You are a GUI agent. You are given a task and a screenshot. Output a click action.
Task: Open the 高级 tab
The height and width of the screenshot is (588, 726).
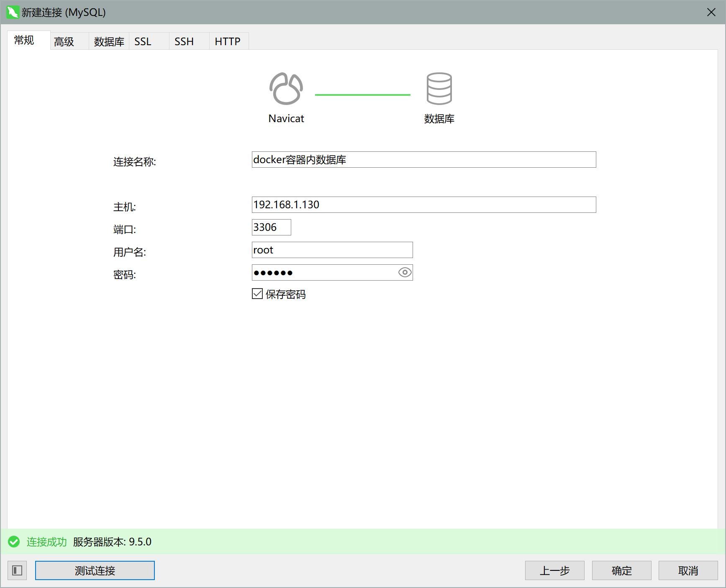tap(69, 41)
